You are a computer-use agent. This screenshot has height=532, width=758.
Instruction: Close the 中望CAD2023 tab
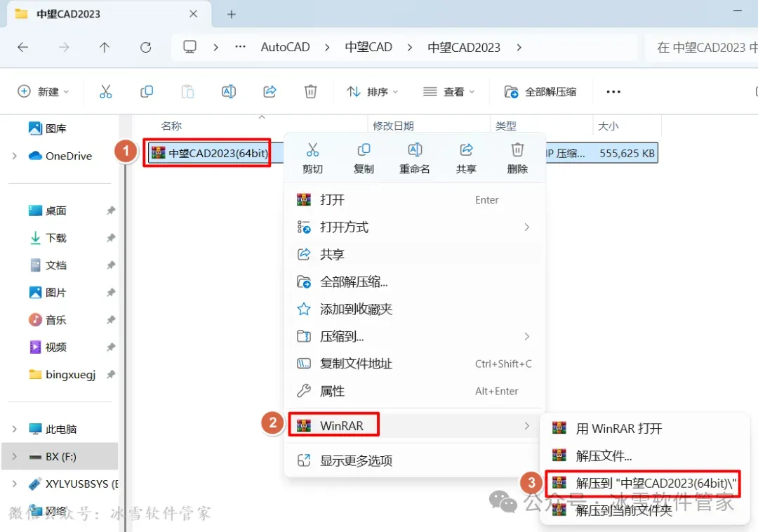pyautogui.click(x=194, y=14)
